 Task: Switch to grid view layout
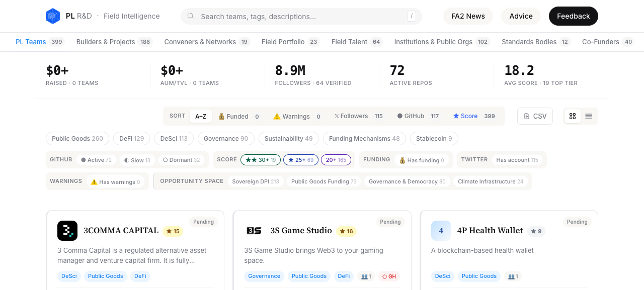tap(573, 116)
